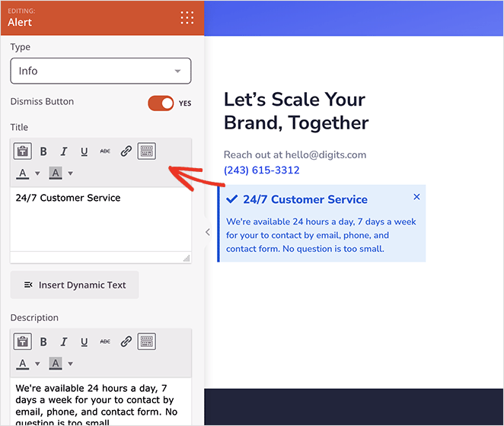
Task: Click into the Description text area
Action: tap(100, 402)
